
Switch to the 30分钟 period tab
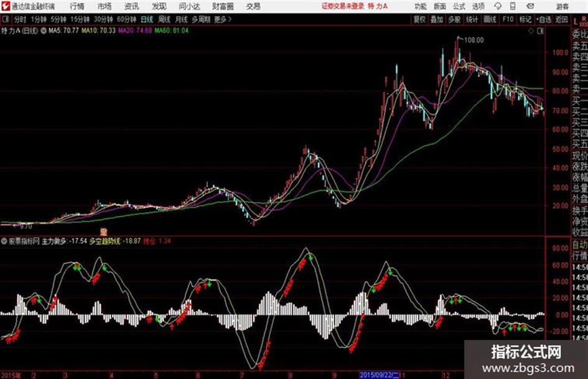tap(103, 19)
